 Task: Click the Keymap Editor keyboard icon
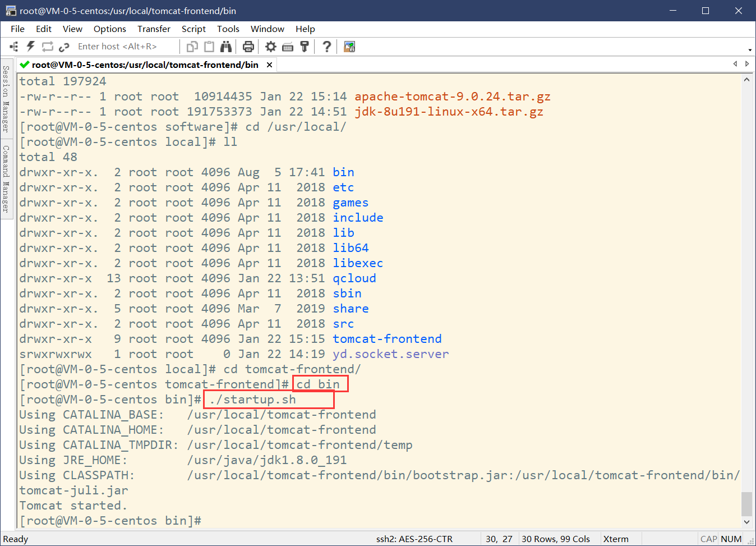288,47
